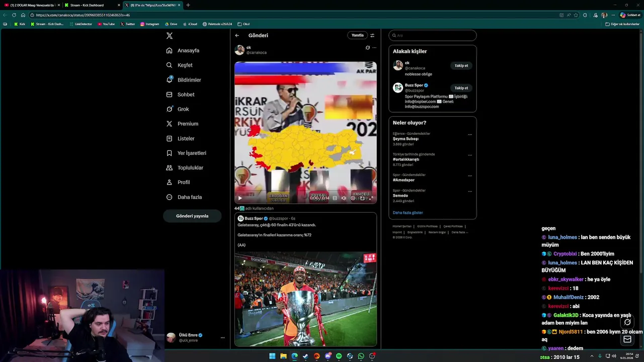Open Steam from taskbar
Image resolution: width=644 pixels, height=362 pixels.
pos(305,356)
